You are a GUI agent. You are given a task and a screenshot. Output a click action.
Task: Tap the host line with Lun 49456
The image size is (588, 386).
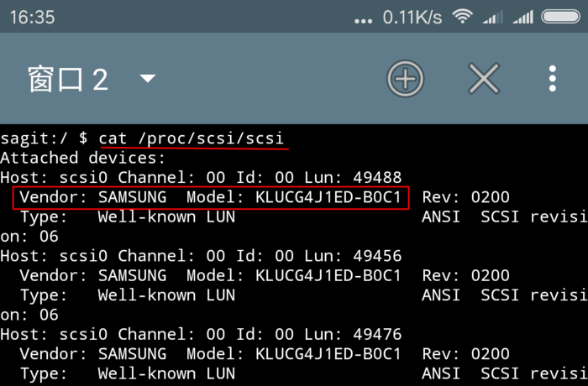[x=201, y=255]
